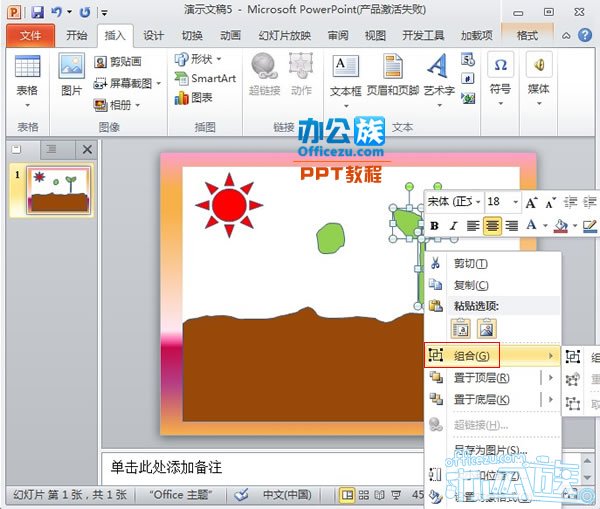Toggle center align in mini toolbar
This screenshot has width=600, height=509.
click(492, 226)
